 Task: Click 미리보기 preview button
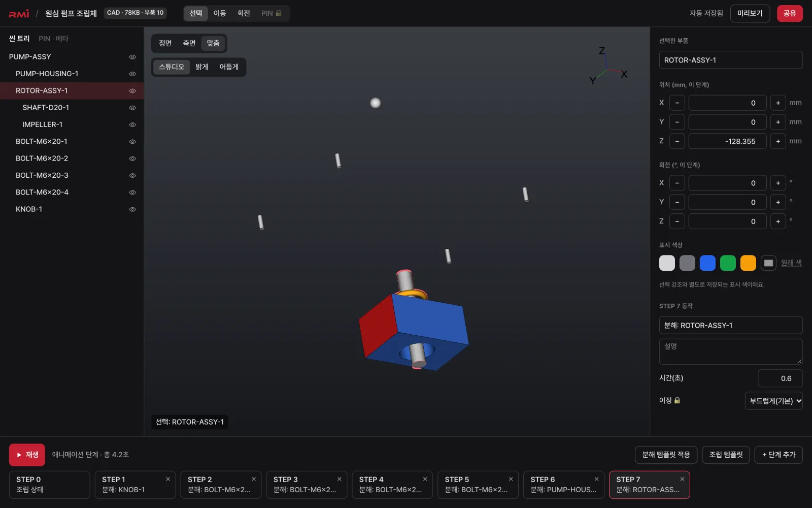coord(750,14)
